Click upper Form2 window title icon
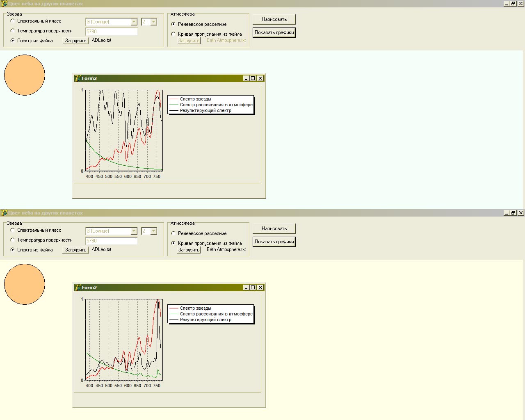 pos(78,78)
